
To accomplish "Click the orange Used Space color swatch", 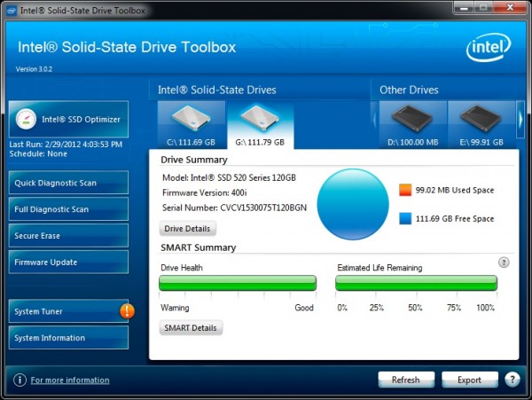I will (405, 190).
